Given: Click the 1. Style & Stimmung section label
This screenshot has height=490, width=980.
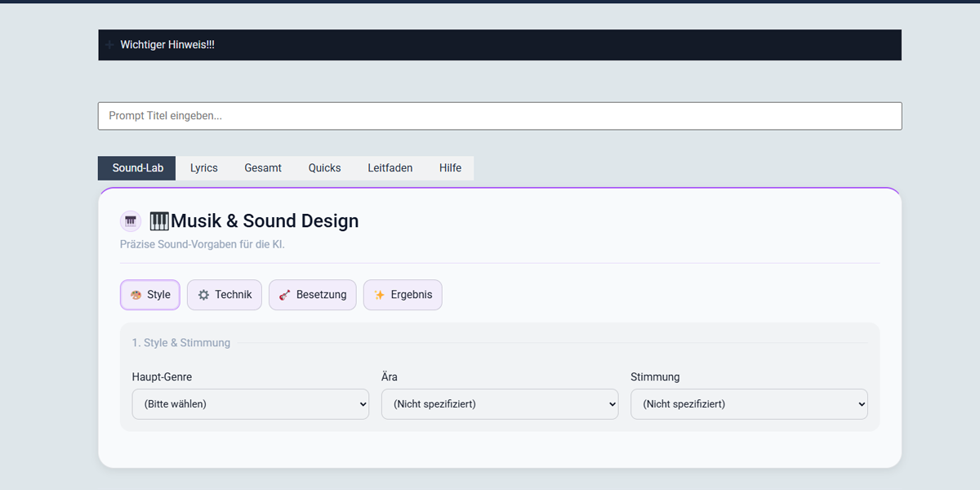Looking at the screenshot, I should click(181, 343).
